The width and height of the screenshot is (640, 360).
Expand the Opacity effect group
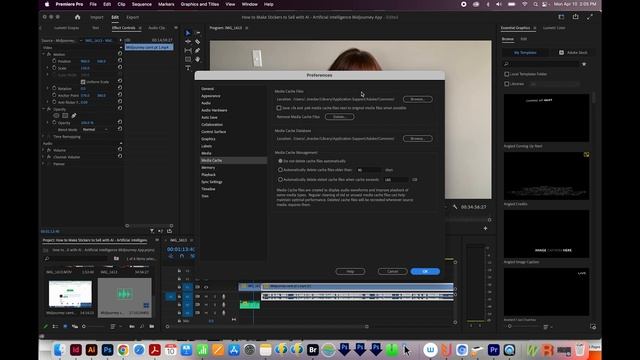coord(44,109)
